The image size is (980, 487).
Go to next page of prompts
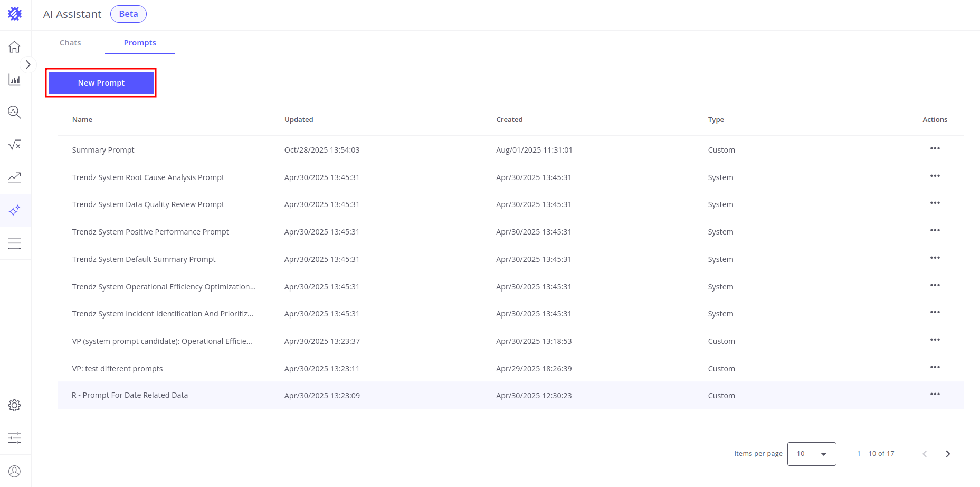point(948,454)
